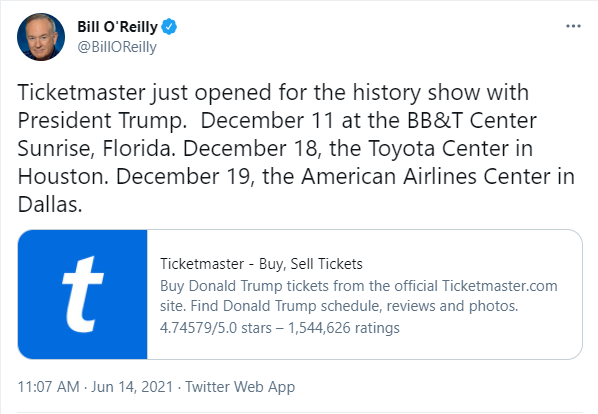Image resolution: width=598 pixels, height=414 pixels.
Task: Click 'American Airlines Center' in the tweet text
Action: [x=426, y=177]
